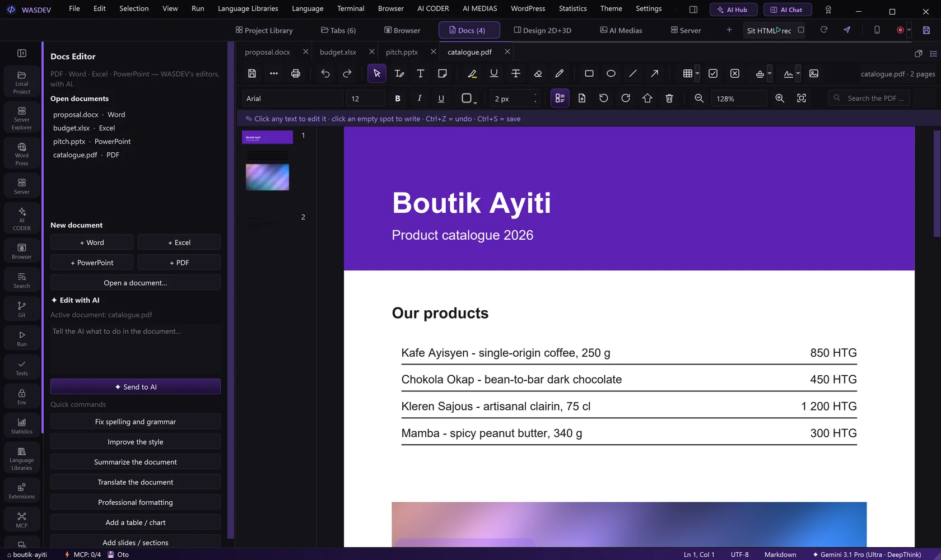
Task: Expand the signature tool dropdown arrow
Action: click(798, 73)
